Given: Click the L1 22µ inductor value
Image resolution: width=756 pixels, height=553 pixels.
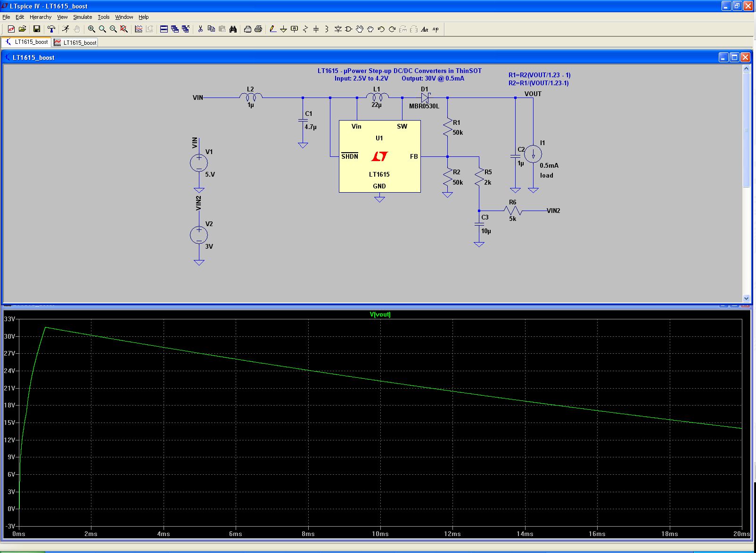Looking at the screenshot, I should point(377,105).
